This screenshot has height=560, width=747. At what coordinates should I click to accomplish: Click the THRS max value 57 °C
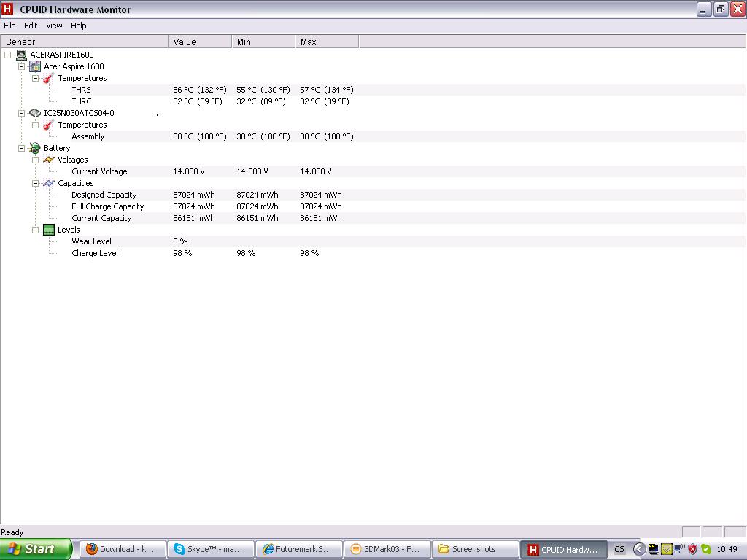tap(327, 90)
